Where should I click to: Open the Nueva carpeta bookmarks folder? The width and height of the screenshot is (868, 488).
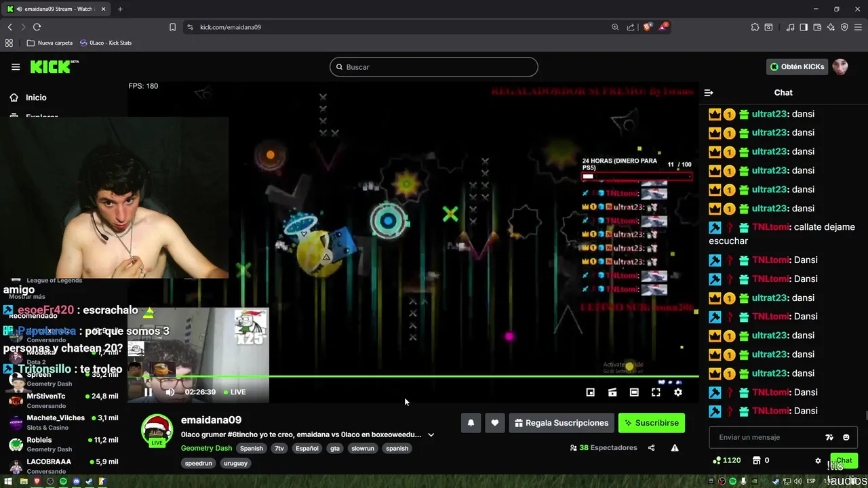pyautogui.click(x=50, y=43)
